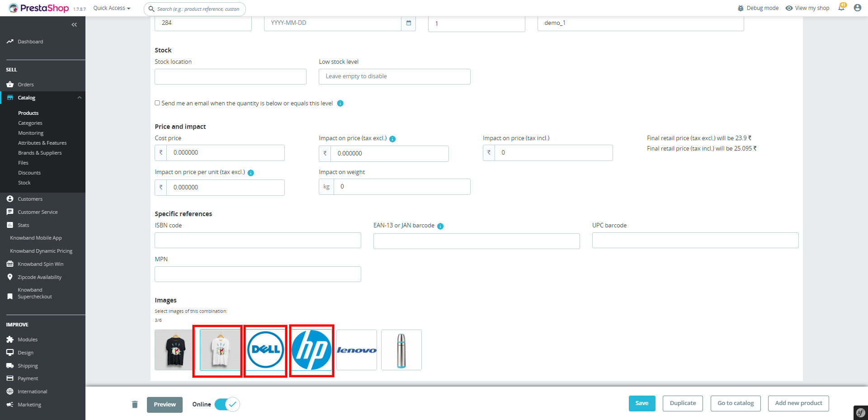
Task: Select the HP logo combination image
Action: click(x=311, y=350)
